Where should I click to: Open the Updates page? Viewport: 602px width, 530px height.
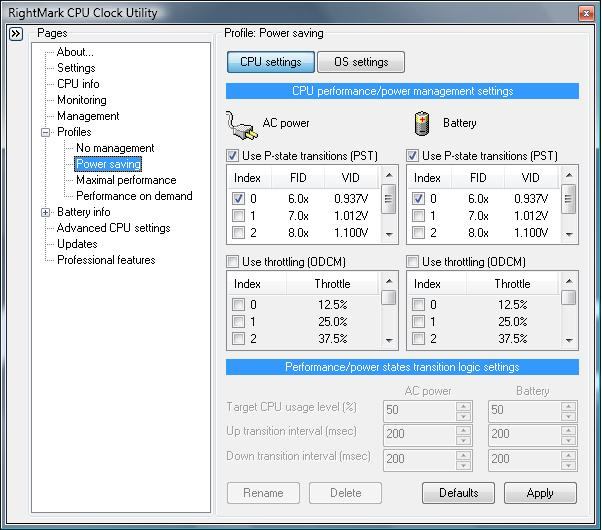(77, 244)
